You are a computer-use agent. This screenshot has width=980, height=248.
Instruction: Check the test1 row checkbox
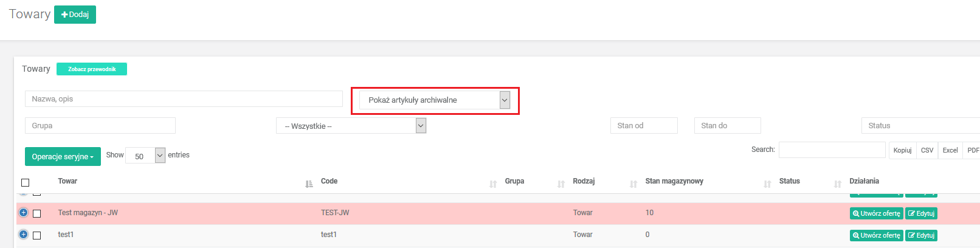pyautogui.click(x=36, y=235)
